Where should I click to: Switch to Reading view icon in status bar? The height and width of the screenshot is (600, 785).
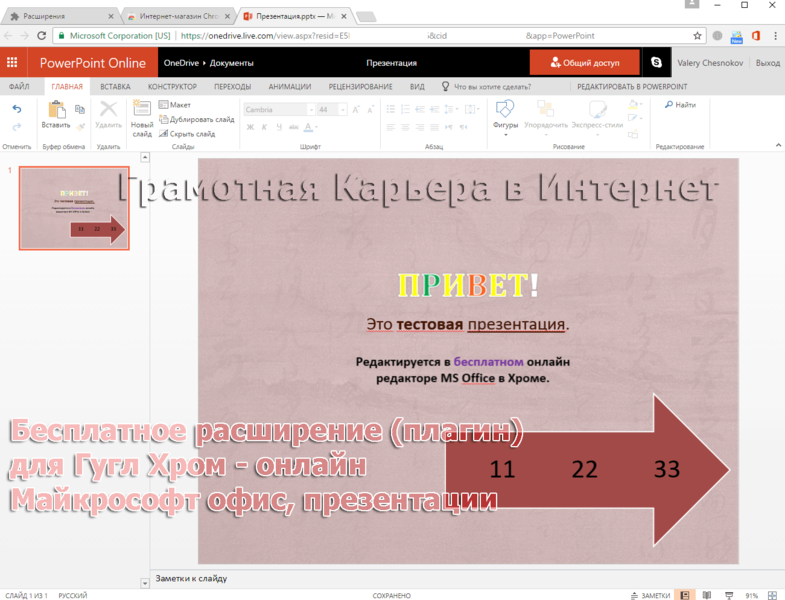click(707, 595)
